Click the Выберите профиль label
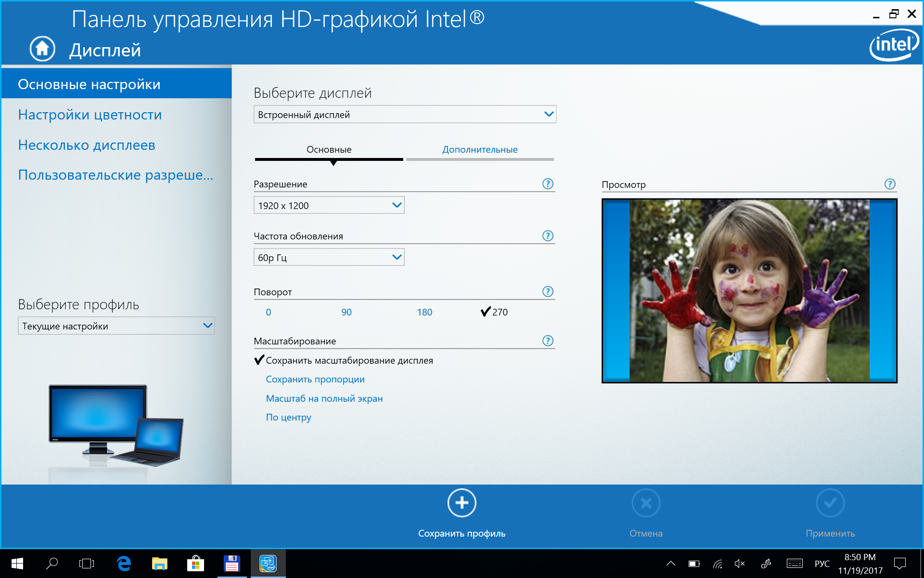Viewport: 924px width, 578px height. click(x=78, y=304)
